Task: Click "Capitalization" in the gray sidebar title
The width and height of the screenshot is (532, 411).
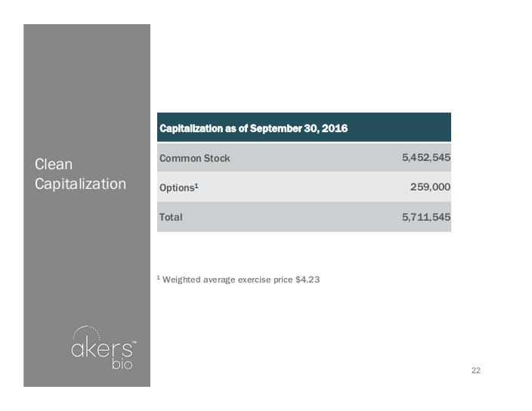Action: tap(80, 184)
